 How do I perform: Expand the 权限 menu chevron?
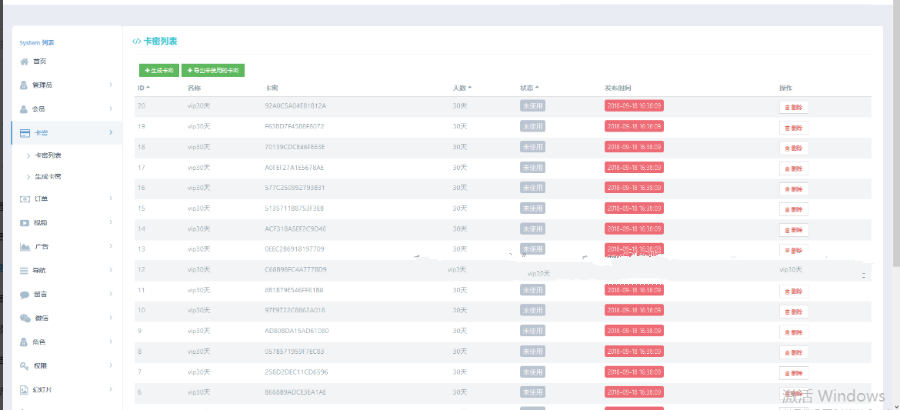click(x=111, y=366)
